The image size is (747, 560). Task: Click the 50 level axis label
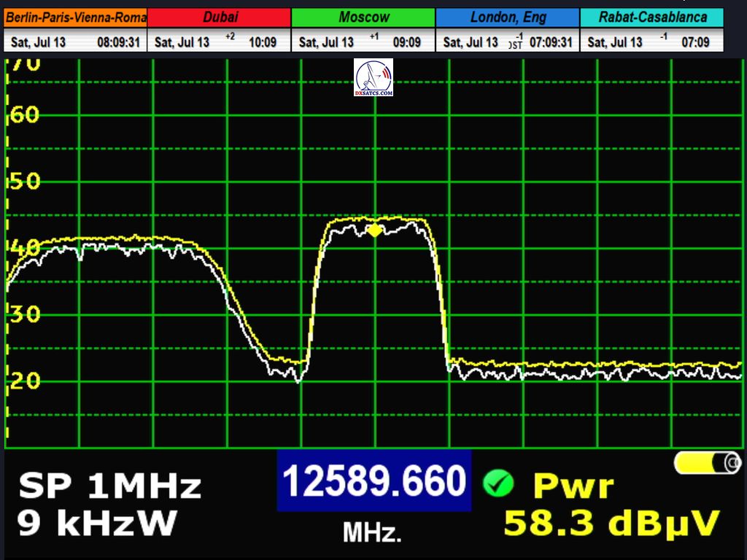tap(25, 182)
